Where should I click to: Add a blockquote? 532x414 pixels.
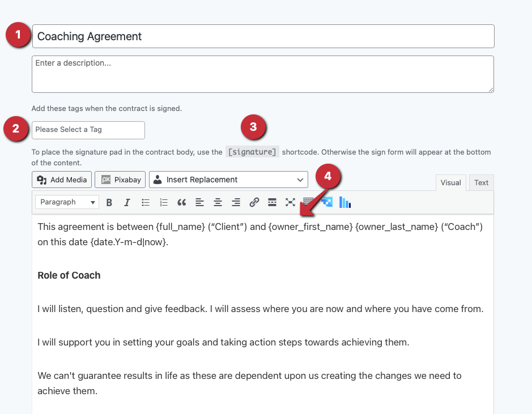182,202
